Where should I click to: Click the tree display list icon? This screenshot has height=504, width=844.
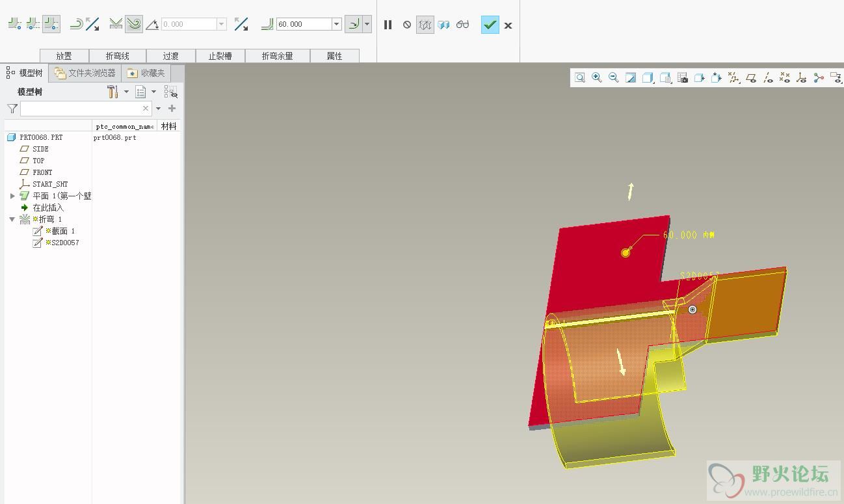point(140,92)
